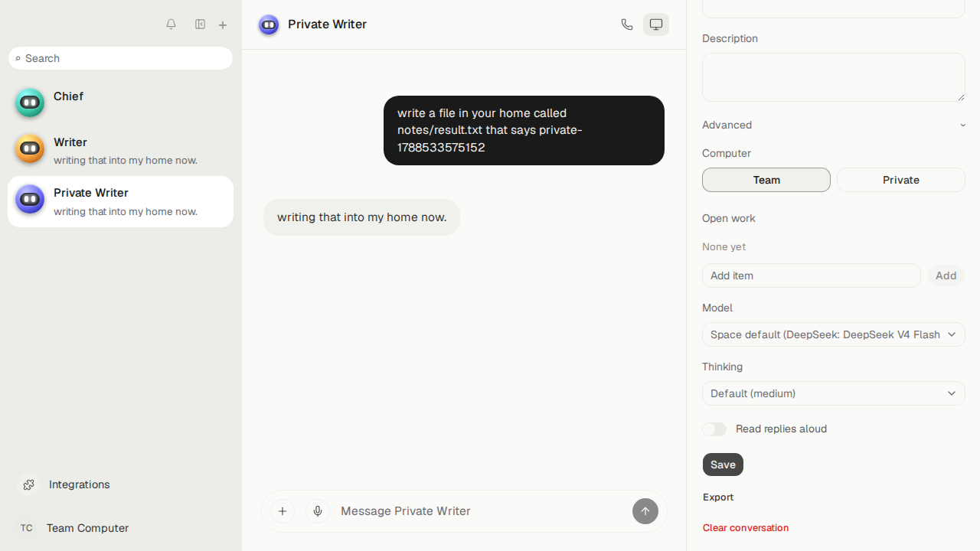Screen dimensions: 980x551
Task: Focus the Add item input field
Action: coord(812,275)
